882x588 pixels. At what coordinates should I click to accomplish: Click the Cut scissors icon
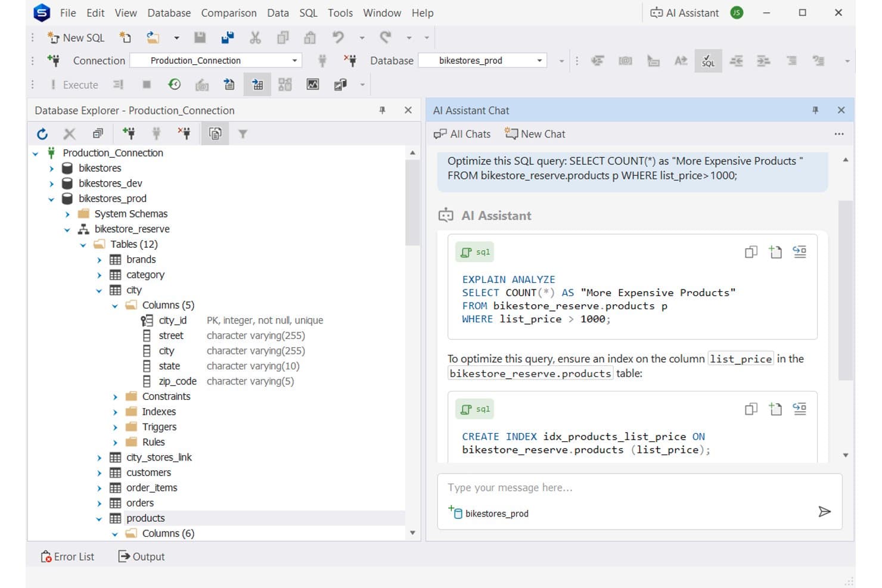tap(255, 38)
